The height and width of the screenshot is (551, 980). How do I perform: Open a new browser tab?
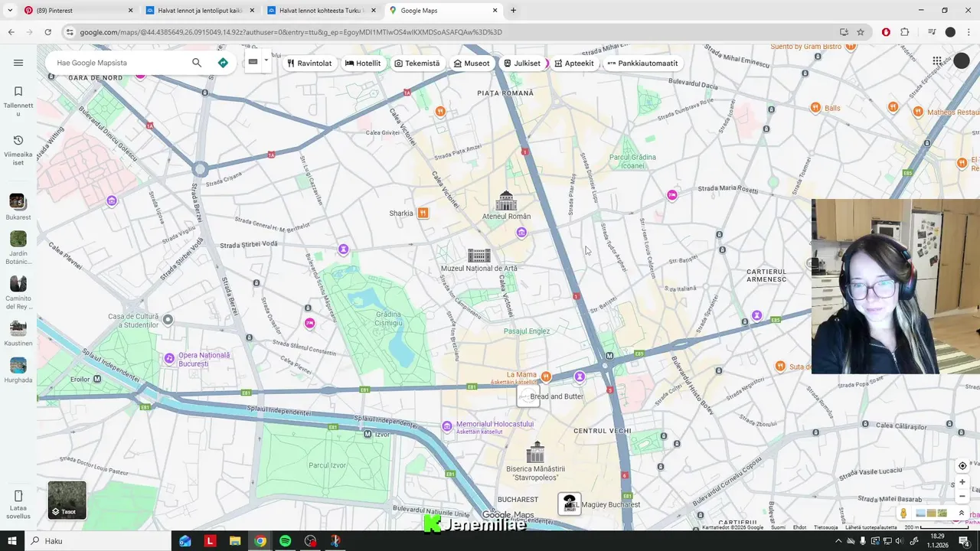point(513,11)
